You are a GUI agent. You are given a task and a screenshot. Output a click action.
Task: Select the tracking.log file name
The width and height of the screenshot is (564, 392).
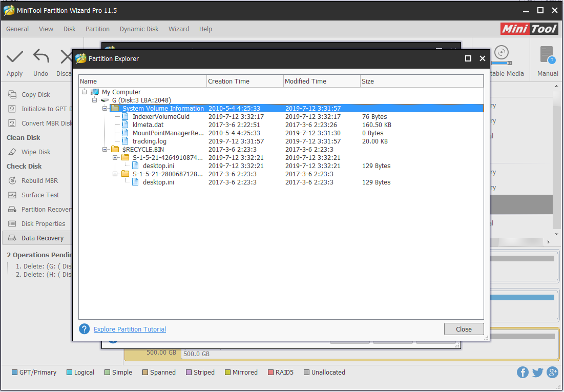(x=149, y=141)
